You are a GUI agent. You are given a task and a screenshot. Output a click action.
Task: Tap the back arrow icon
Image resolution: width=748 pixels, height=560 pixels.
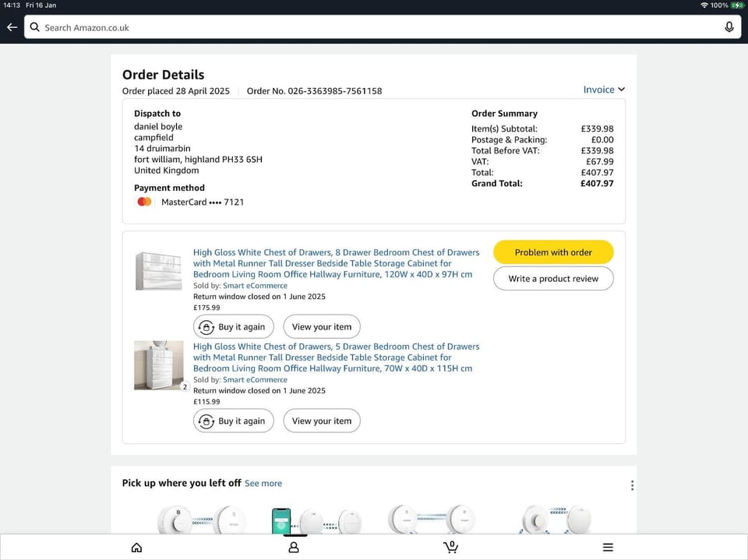coord(12,27)
